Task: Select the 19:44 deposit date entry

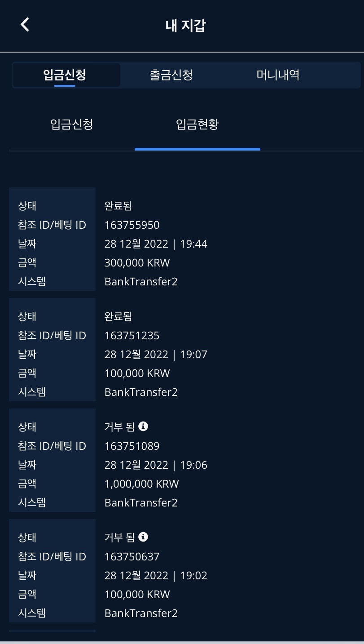Action: pyautogui.click(x=156, y=244)
